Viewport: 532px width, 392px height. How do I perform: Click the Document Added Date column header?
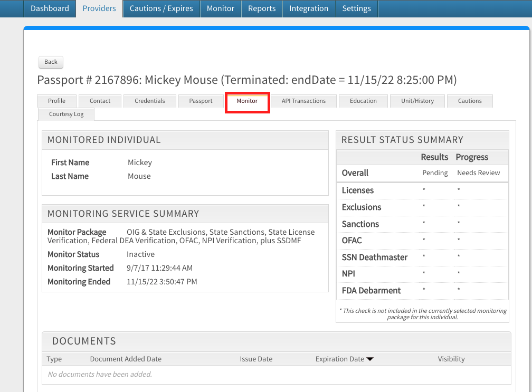coord(126,359)
